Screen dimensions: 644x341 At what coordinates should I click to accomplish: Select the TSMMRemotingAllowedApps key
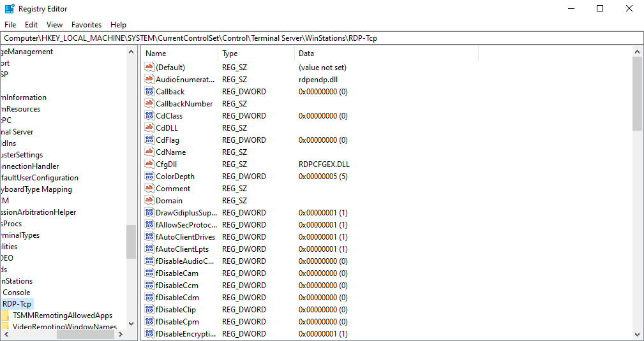point(63,316)
